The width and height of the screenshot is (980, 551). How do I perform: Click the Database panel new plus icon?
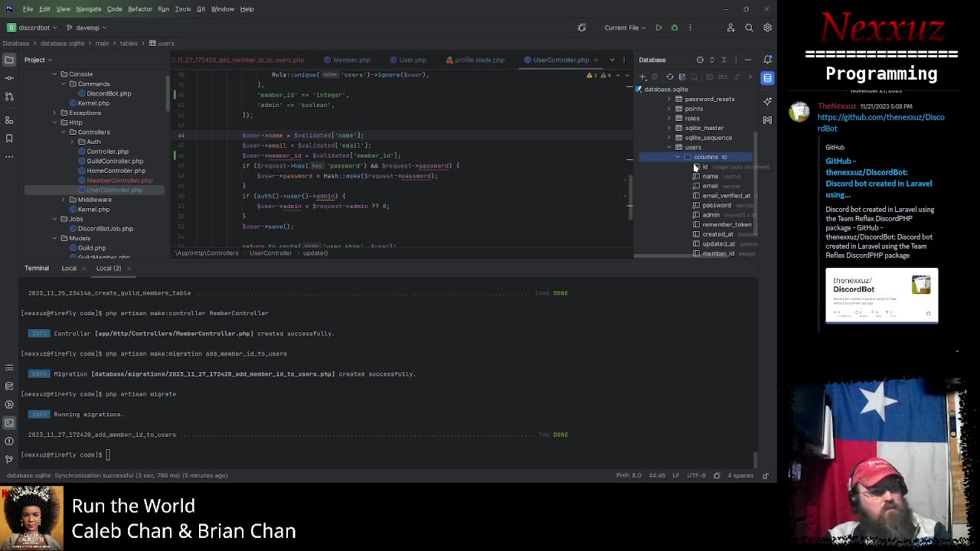pyautogui.click(x=643, y=77)
